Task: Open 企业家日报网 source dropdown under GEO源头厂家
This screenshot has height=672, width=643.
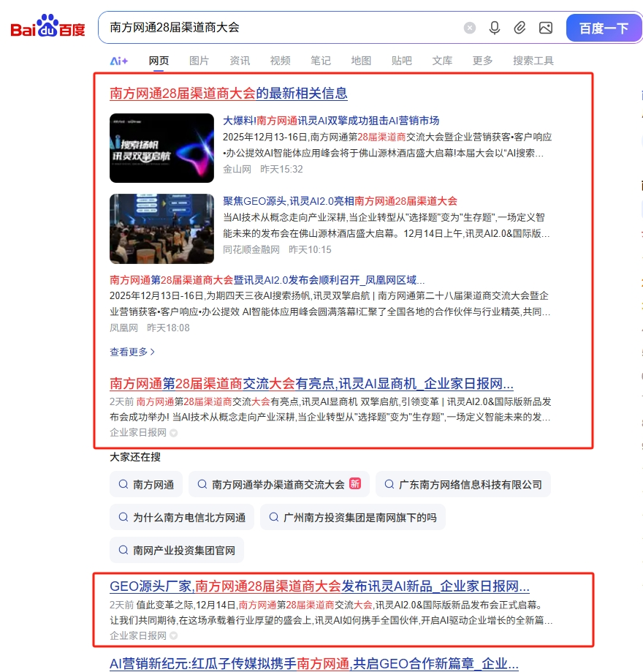Action: (173, 636)
